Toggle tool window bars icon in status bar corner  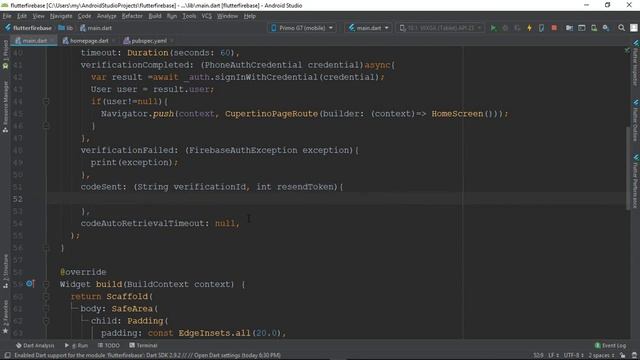[7, 356]
